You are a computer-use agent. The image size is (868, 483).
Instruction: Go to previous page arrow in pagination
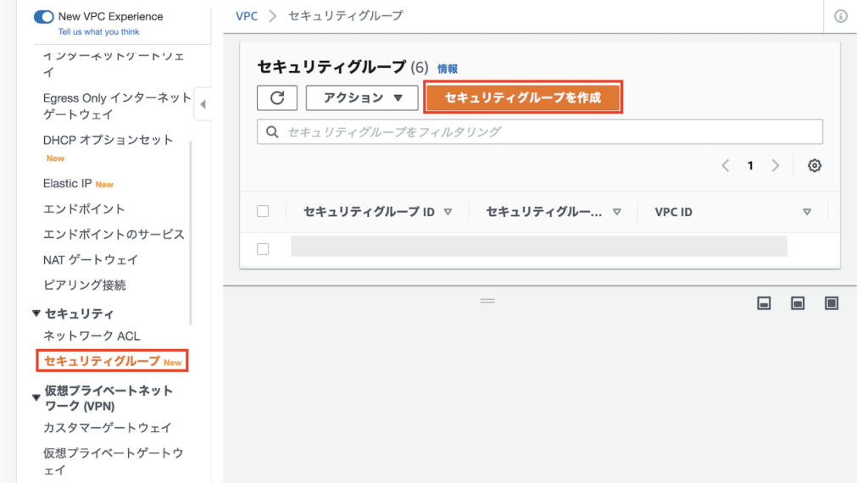[x=726, y=166]
